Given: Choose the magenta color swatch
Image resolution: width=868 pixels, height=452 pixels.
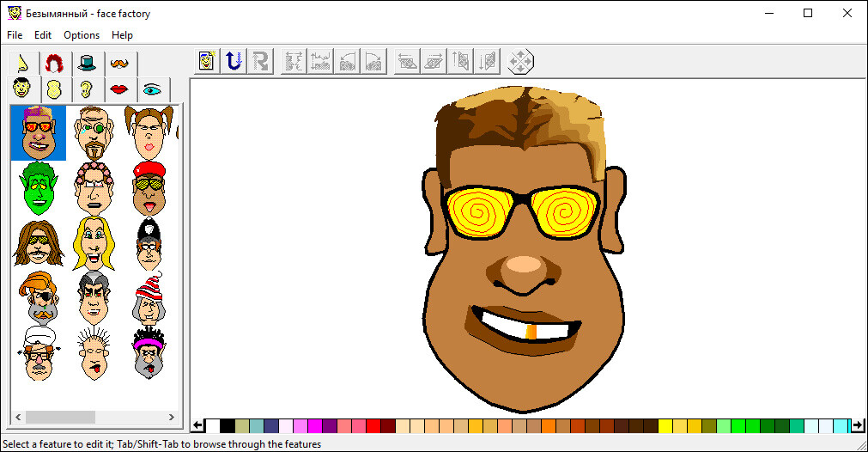Looking at the screenshot, I should click(315, 425).
